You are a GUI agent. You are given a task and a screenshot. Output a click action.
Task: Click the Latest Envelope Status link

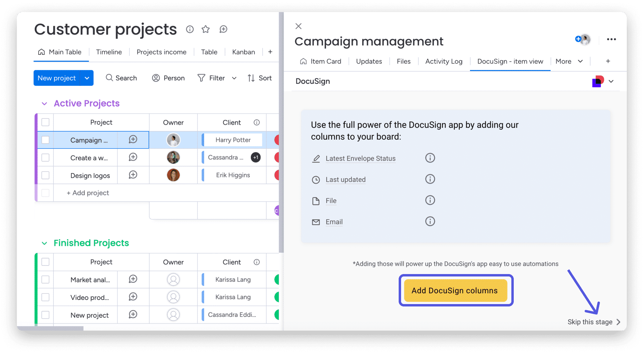click(x=360, y=159)
